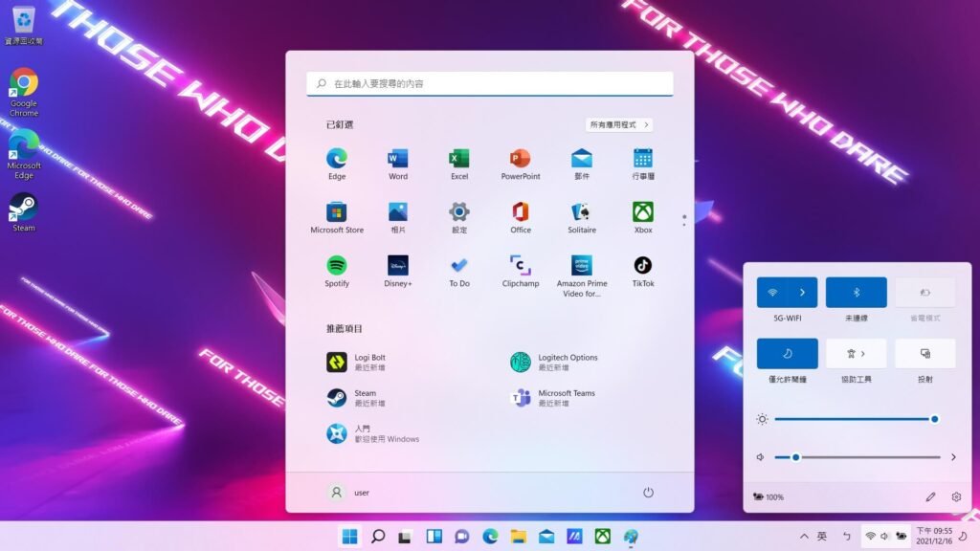
Task: Switch input language indicator in tray
Action: [822, 536]
